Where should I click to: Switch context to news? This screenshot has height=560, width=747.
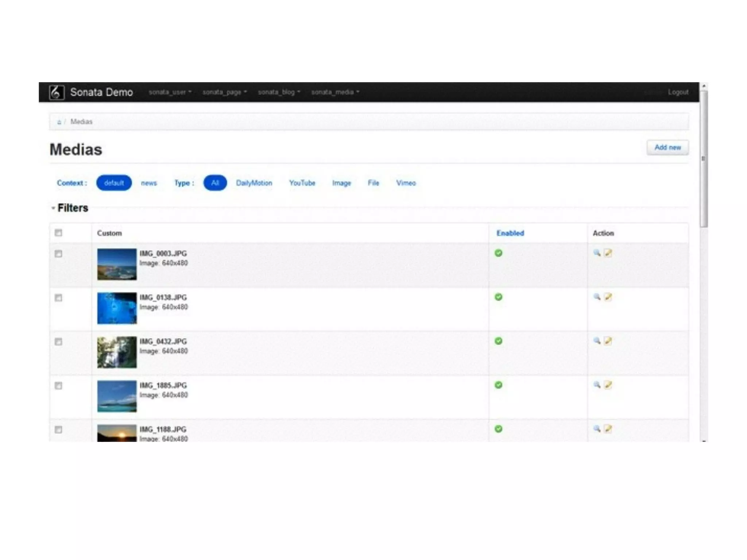[149, 183]
